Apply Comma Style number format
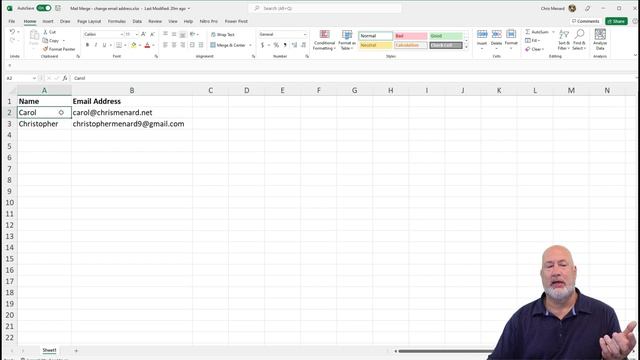Viewport: 640px width, 360px height. pos(285,45)
